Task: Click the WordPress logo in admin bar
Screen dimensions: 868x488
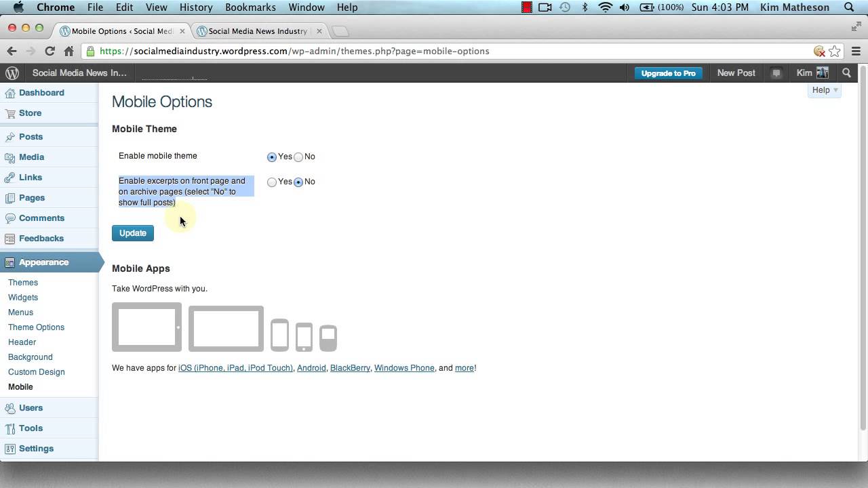Action: point(12,73)
